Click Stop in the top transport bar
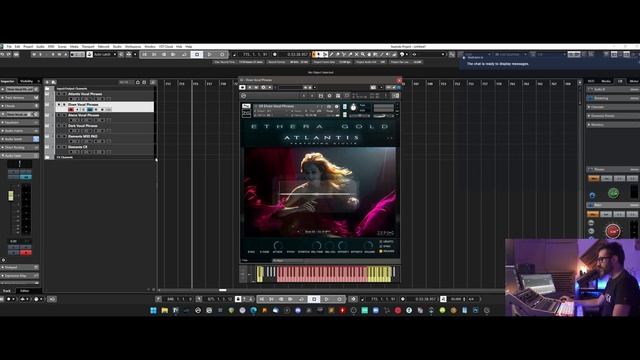Image resolution: width=640 pixels, height=360 pixels. click(197, 54)
